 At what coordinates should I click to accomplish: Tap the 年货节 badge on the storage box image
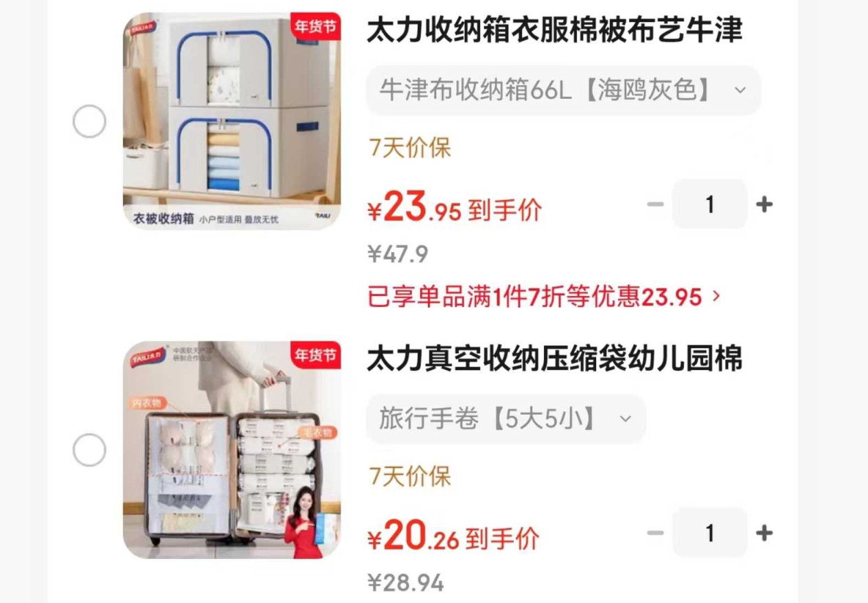tap(316, 27)
